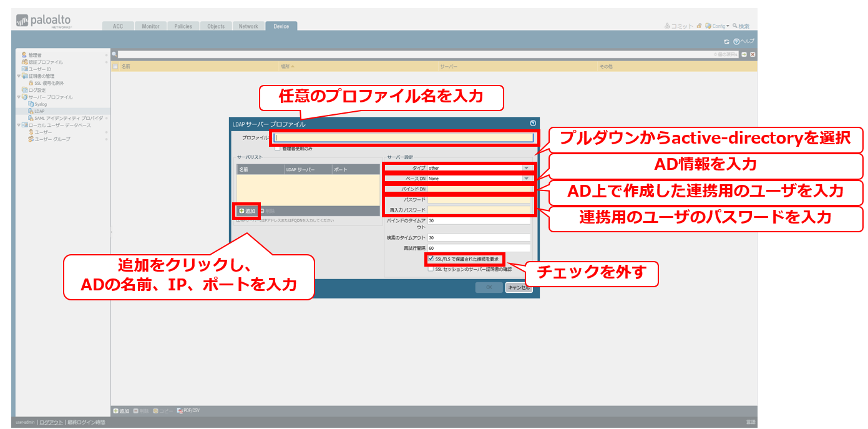868x429 pixels.
Task: Collapse the 証明書の管理 tree node
Action: [x=19, y=76]
